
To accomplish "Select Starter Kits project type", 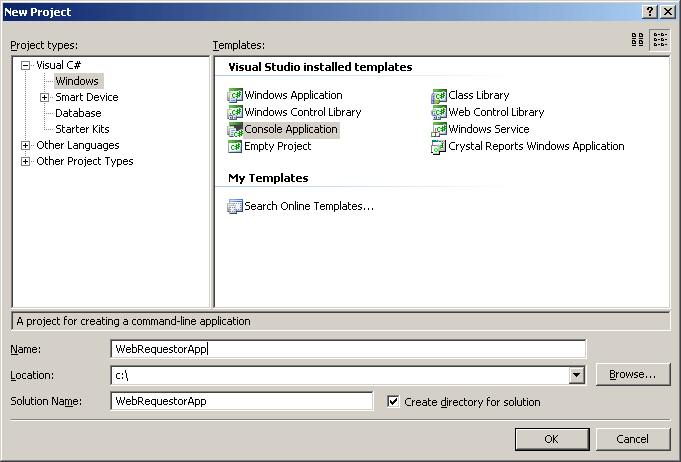I will (x=82, y=129).
